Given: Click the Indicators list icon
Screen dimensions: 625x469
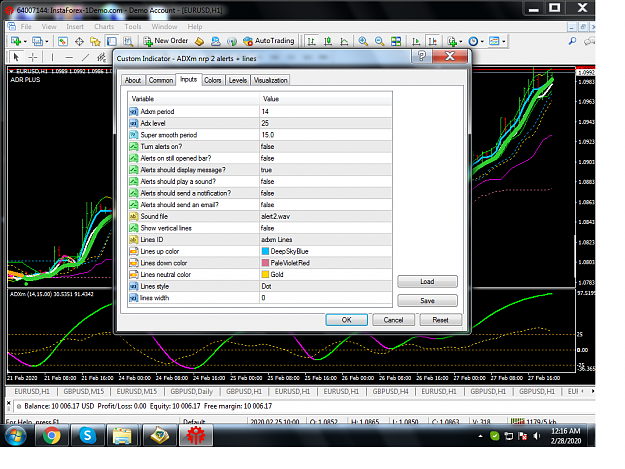Looking at the screenshot, I should tap(452, 41).
